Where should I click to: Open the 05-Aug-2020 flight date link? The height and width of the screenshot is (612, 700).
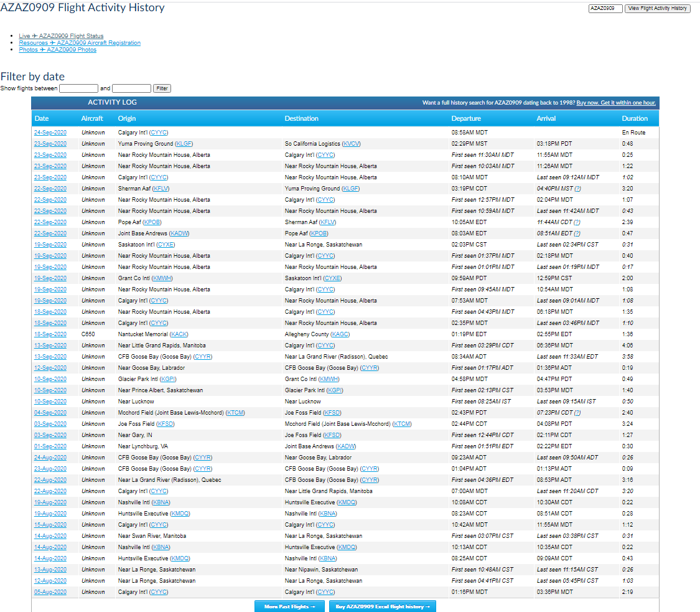pos(50,592)
